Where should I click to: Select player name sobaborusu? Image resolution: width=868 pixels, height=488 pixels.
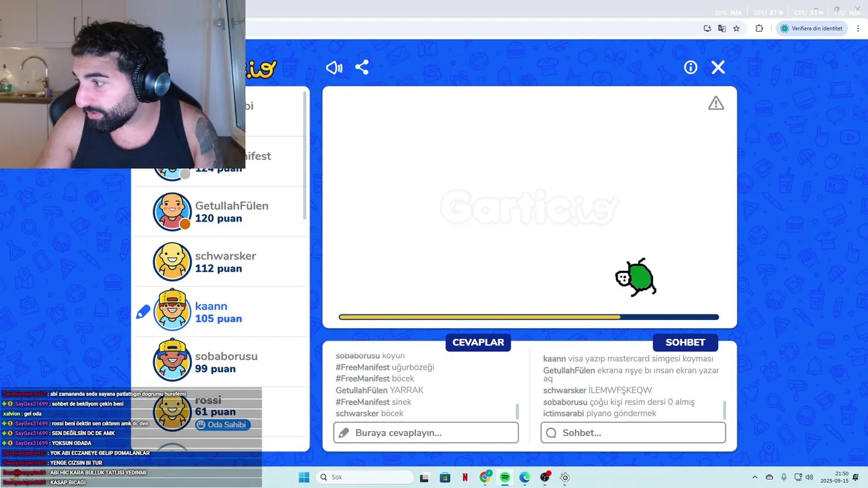coord(226,356)
